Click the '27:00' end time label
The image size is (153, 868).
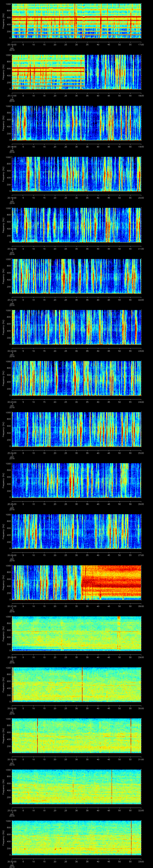coord(141,555)
